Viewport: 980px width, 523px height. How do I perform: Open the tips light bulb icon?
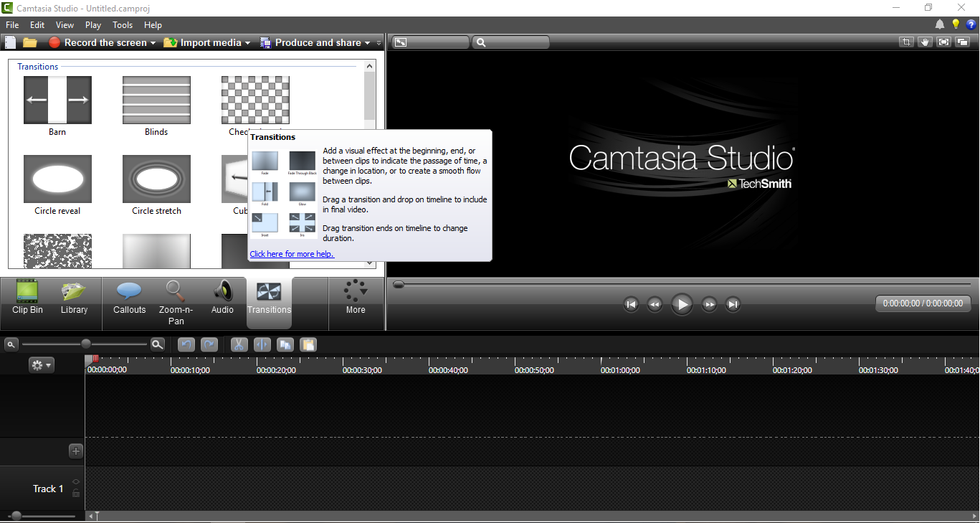coord(956,25)
